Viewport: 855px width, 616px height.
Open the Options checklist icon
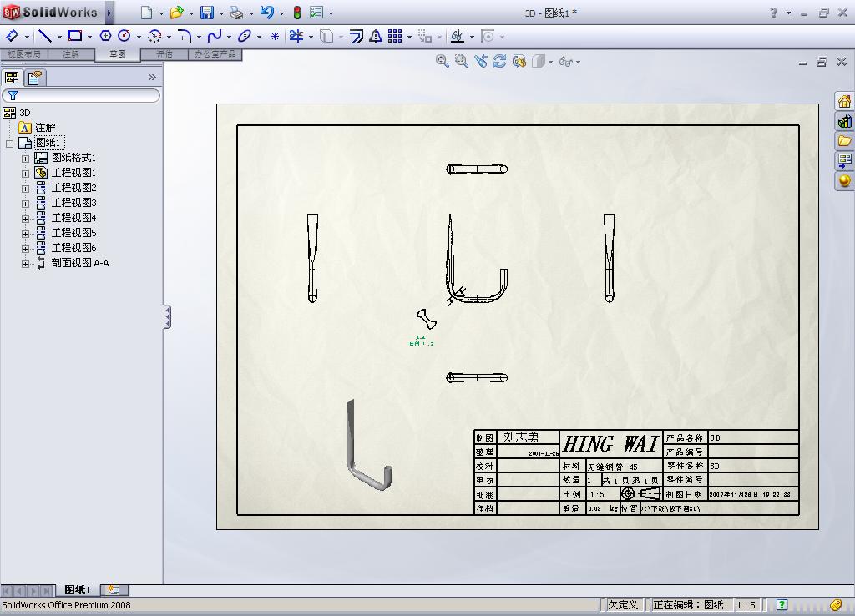pos(316,13)
